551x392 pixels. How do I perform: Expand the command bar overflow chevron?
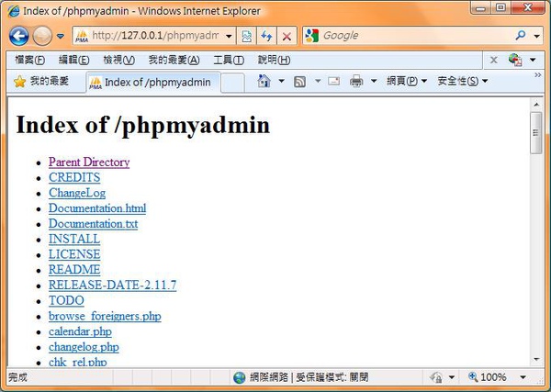tap(537, 74)
